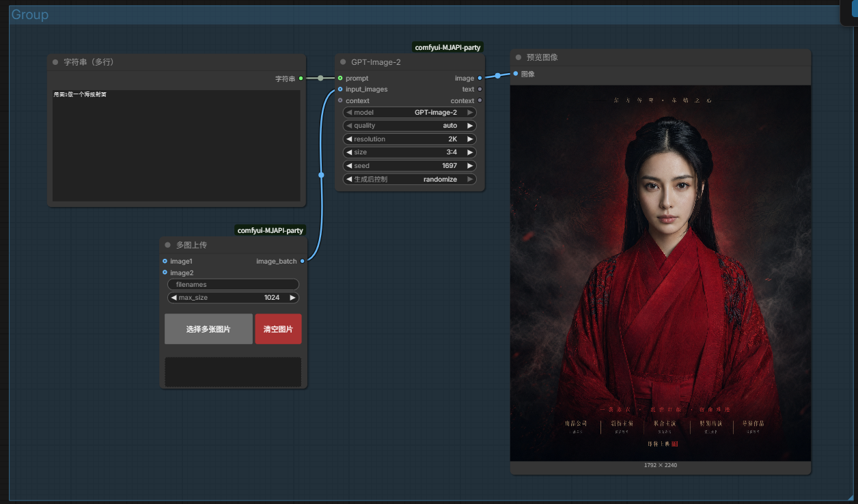Click the green 字符串 output port

click(301, 79)
